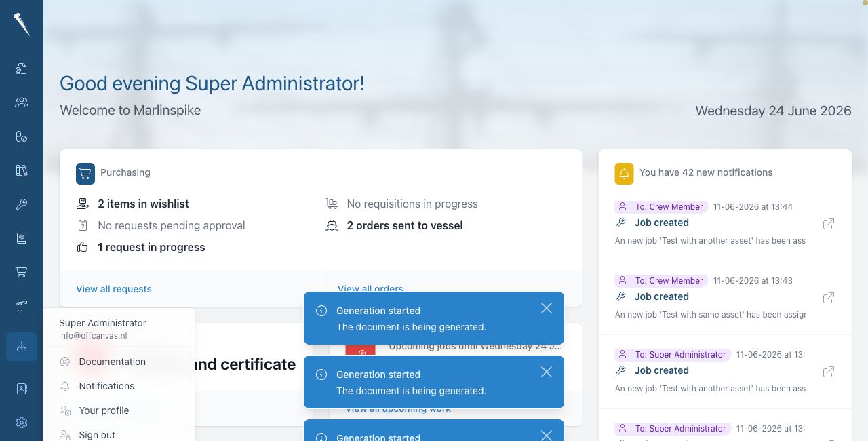Open the View all requests link
The height and width of the screenshot is (441, 868).
(114, 289)
